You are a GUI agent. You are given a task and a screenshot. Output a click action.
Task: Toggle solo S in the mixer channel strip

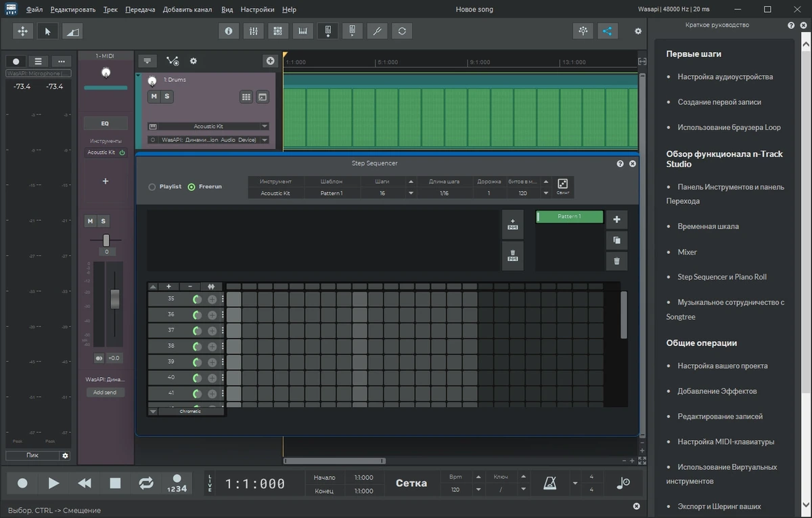pos(104,221)
